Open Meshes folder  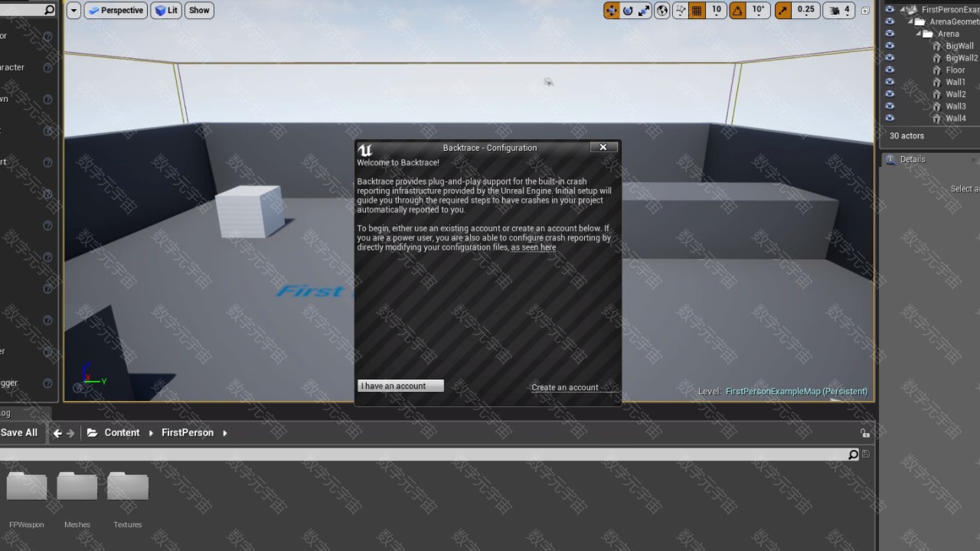pos(77,499)
